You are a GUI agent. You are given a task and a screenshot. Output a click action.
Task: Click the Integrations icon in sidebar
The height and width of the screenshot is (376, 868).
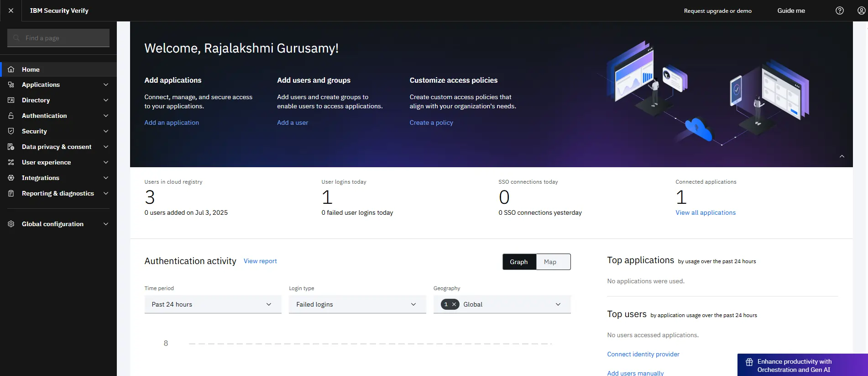click(11, 178)
